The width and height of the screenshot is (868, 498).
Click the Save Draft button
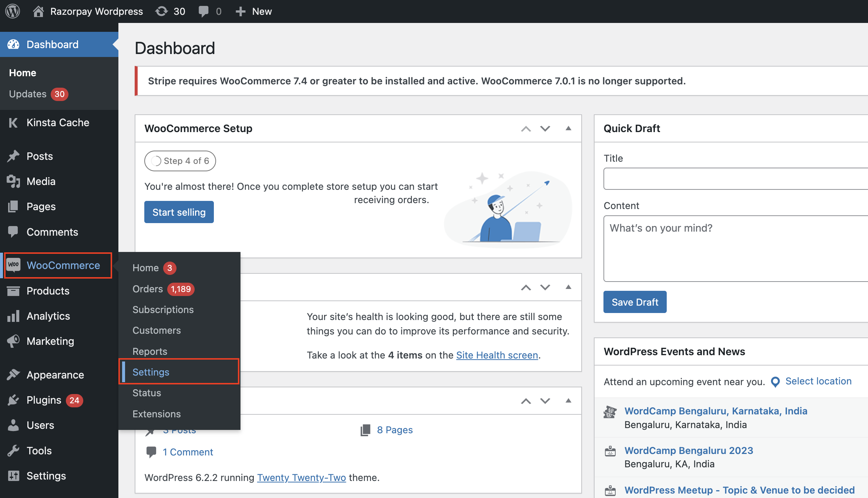coord(635,302)
